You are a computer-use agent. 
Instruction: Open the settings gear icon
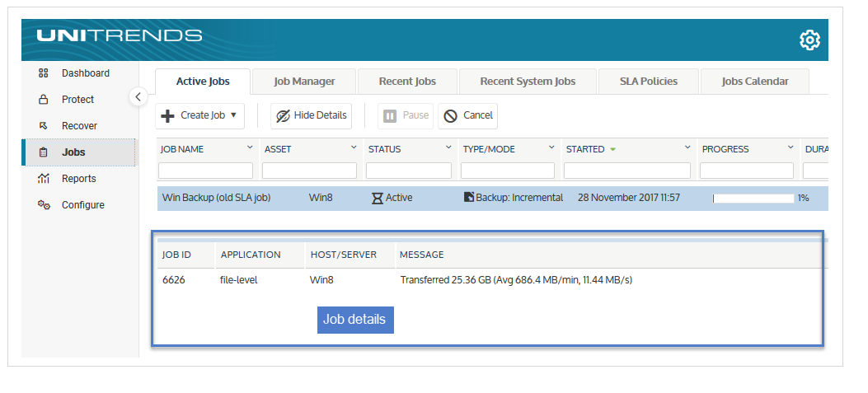pyautogui.click(x=809, y=40)
